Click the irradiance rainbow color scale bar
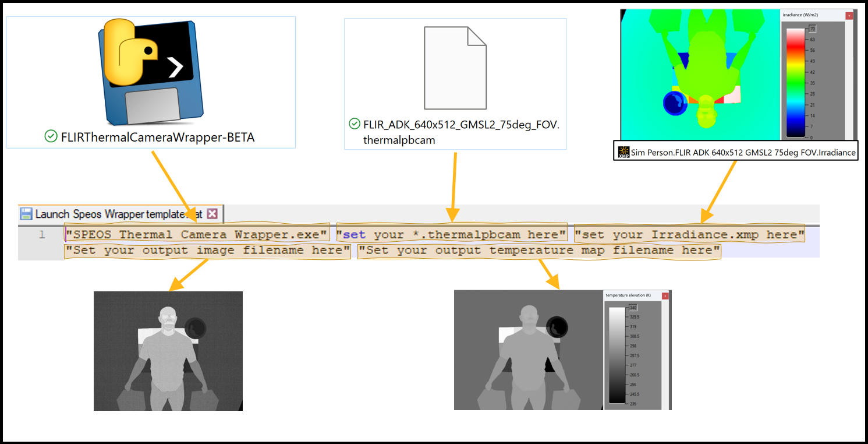Image resolution: width=868 pixels, height=444 pixels. 795,82
